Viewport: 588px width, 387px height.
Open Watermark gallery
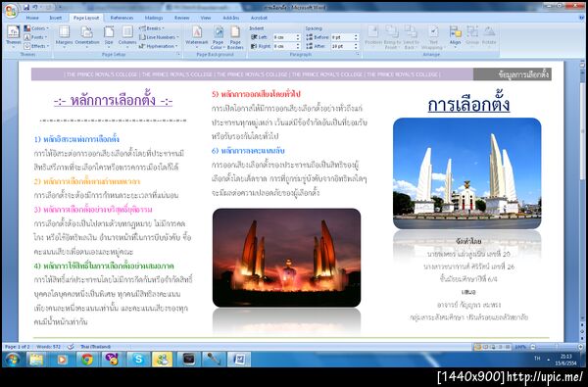point(197,36)
